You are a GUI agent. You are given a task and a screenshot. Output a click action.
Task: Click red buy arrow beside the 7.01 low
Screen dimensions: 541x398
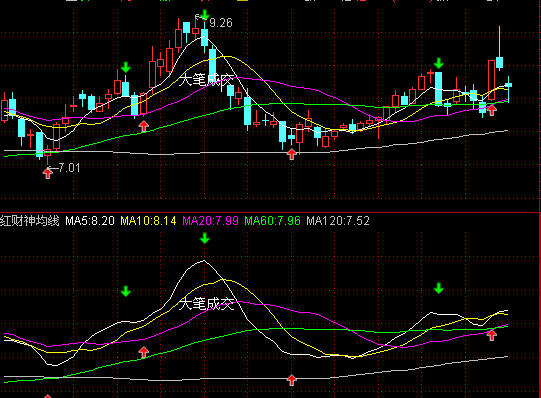48,172
